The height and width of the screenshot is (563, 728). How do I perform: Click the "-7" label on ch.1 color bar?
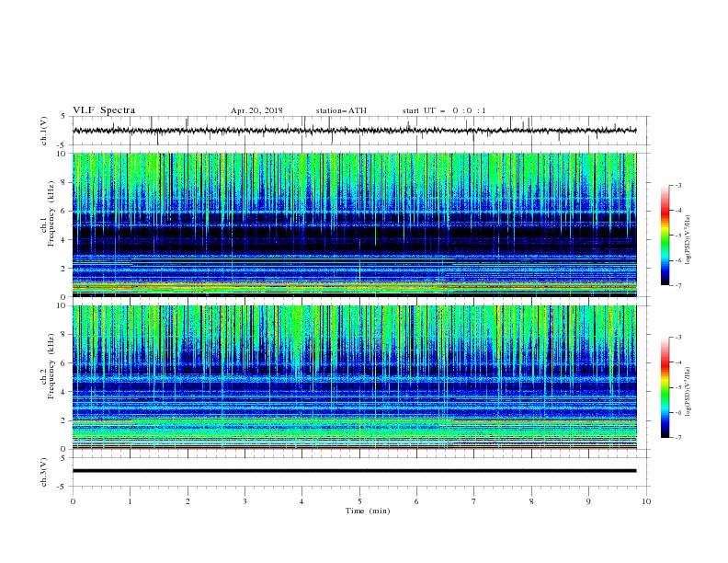coord(677,286)
